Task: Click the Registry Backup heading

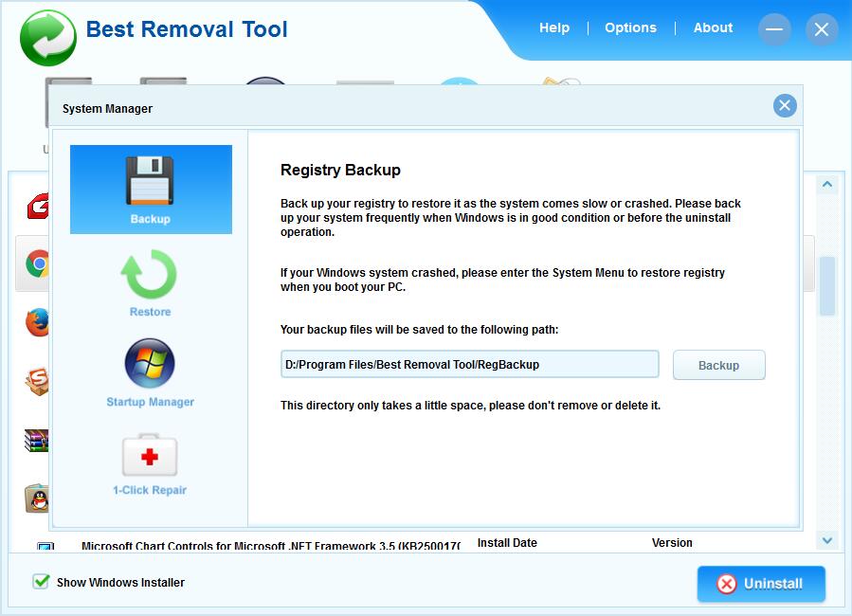Action: 340,170
